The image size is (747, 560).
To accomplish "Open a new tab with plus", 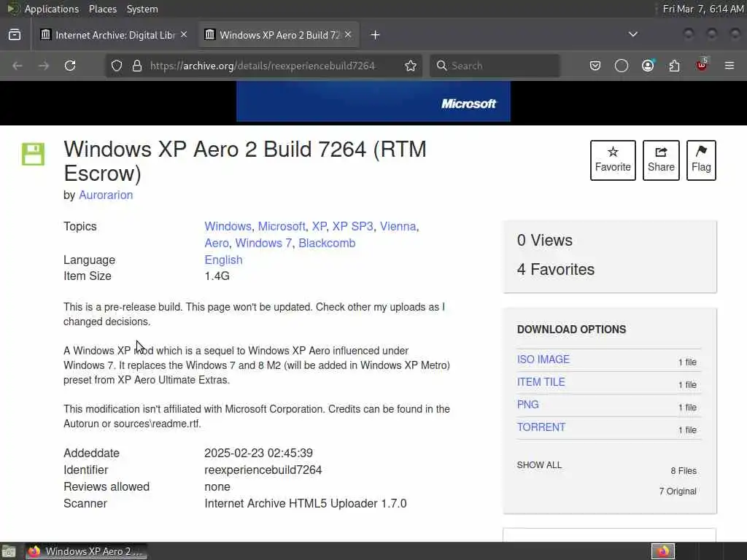I will click(x=376, y=35).
